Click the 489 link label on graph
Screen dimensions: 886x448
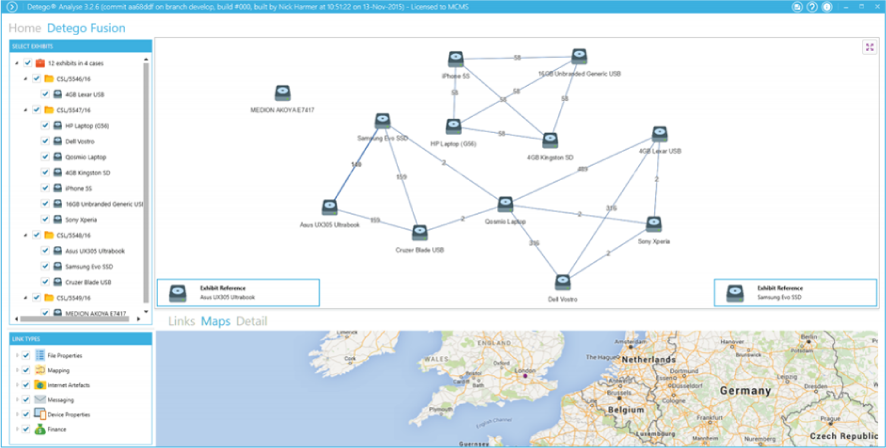582,169
